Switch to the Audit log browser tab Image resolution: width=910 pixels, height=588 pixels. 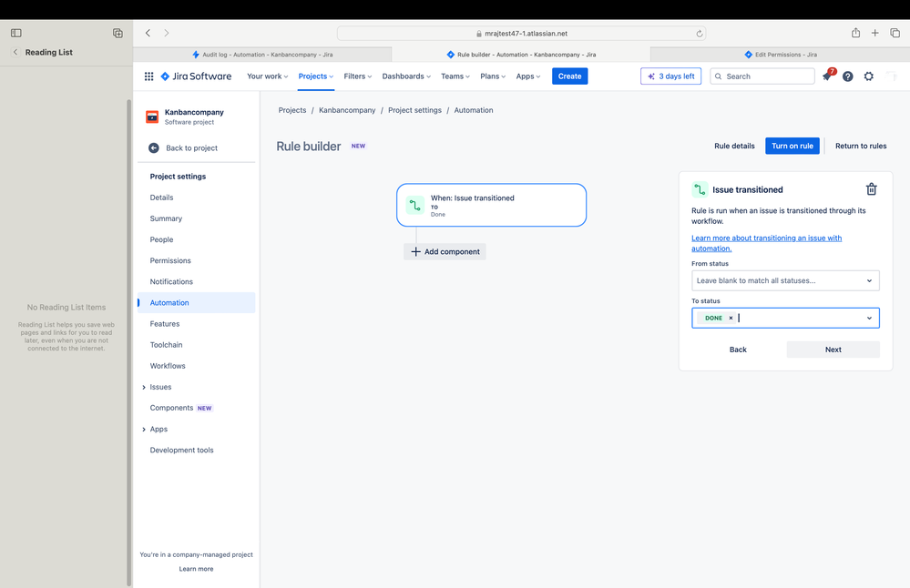point(261,55)
